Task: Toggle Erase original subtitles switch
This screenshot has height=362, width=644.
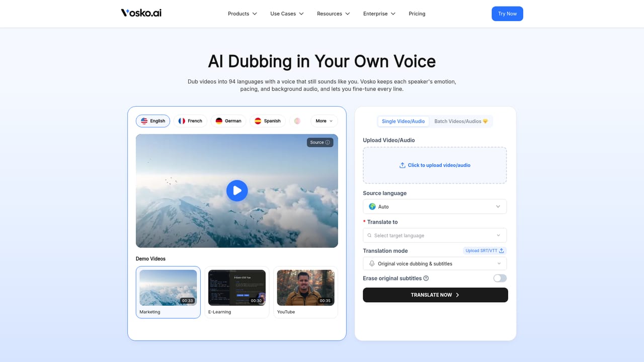Action: tap(500, 278)
